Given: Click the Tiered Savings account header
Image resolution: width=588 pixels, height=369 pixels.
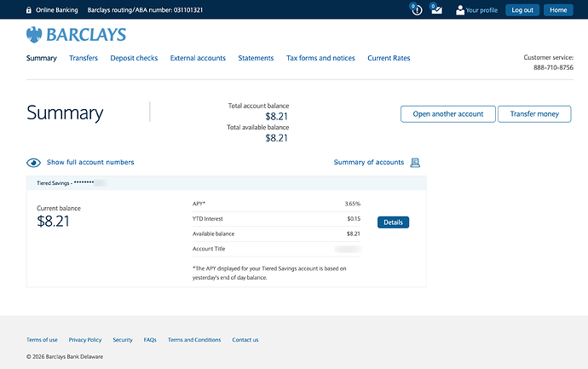Looking at the screenshot, I should coord(227,183).
